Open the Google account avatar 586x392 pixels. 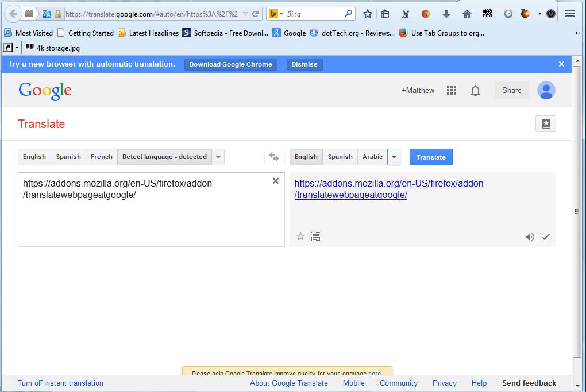tap(546, 90)
